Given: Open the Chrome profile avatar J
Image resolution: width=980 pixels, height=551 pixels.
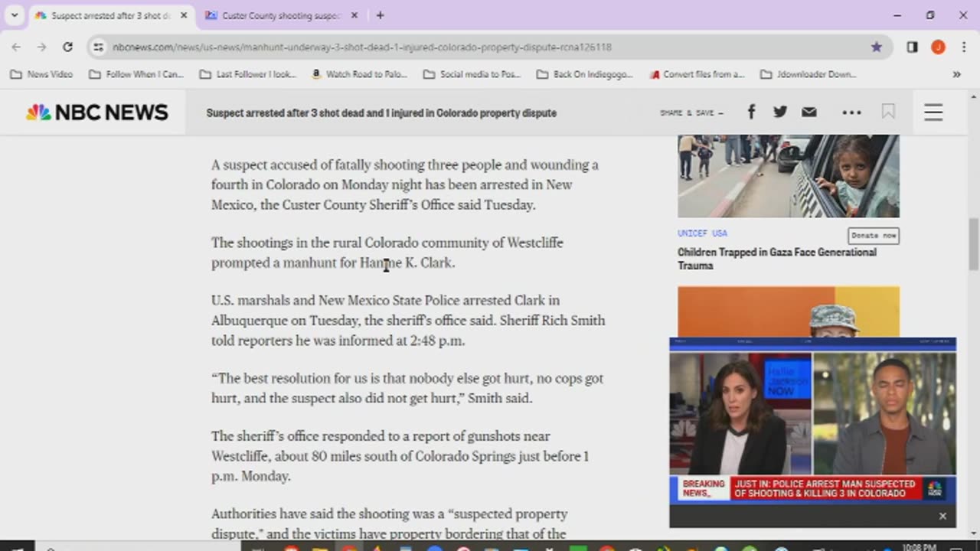Looking at the screenshot, I should [x=938, y=47].
